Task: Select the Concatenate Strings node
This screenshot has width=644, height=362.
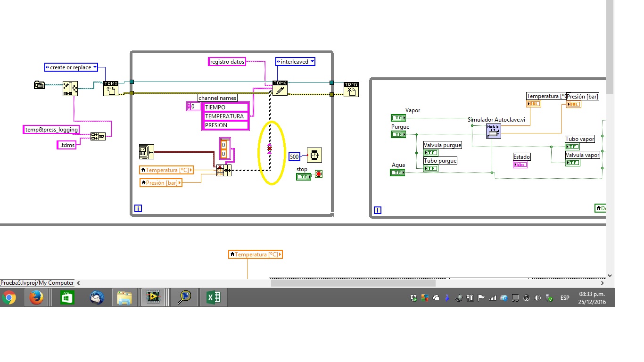Action: [x=98, y=137]
